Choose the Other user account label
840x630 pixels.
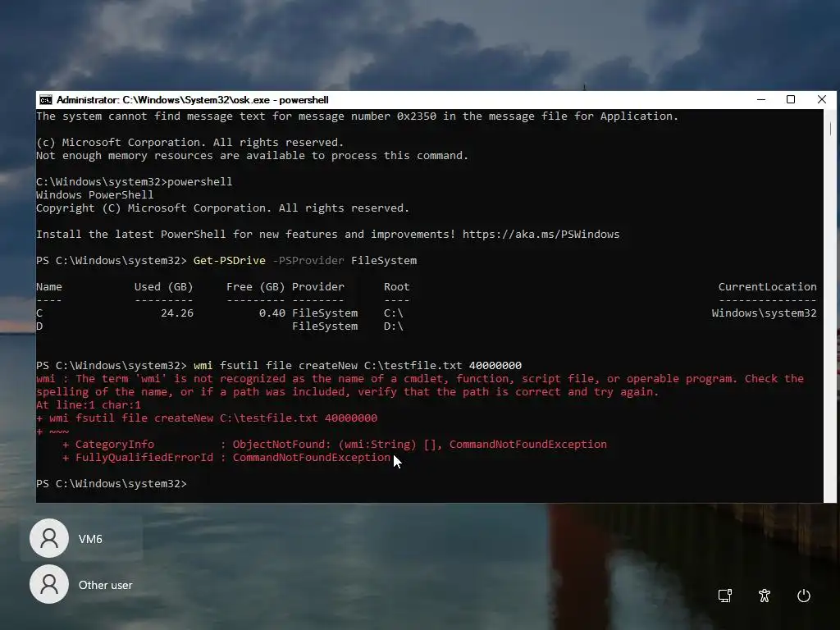pyautogui.click(x=106, y=585)
